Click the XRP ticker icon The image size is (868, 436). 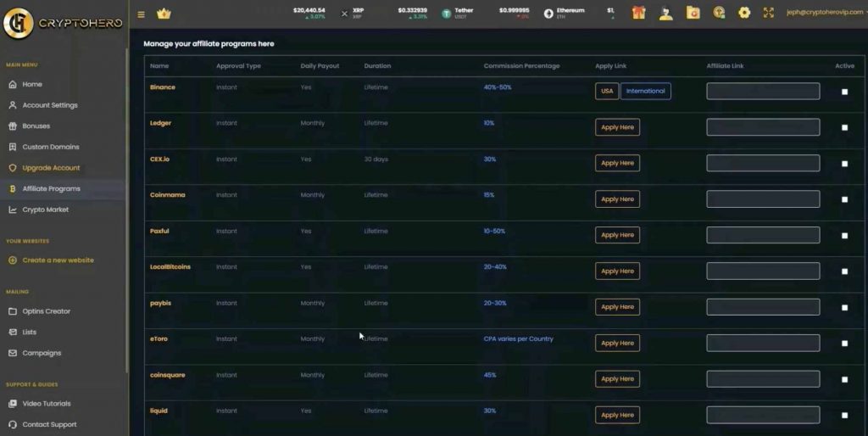[344, 14]
